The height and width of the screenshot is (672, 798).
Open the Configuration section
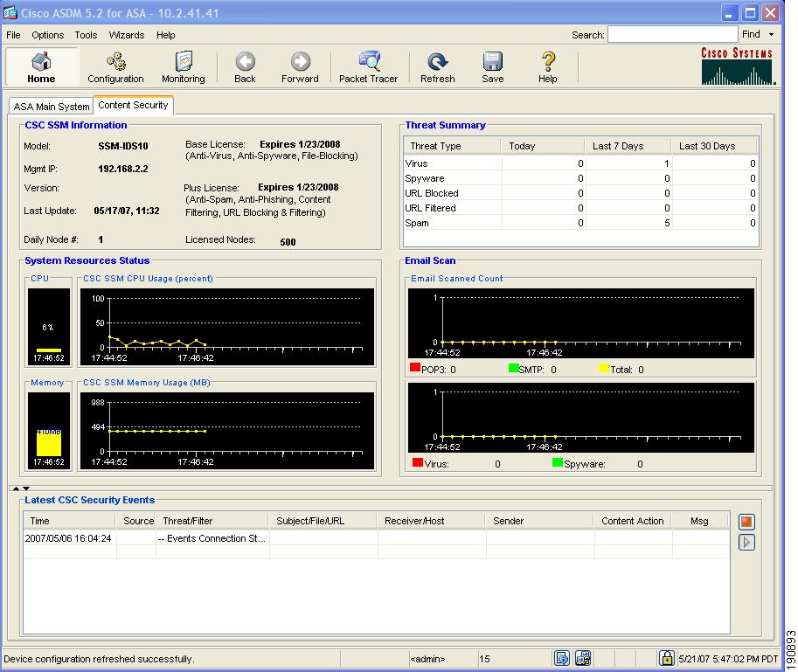tap(115, 66)
